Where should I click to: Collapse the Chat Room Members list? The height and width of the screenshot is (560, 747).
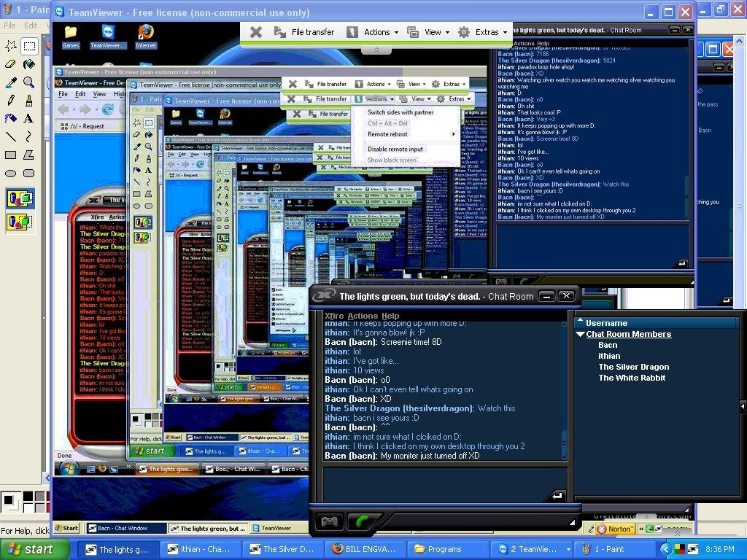pos(580,335)
